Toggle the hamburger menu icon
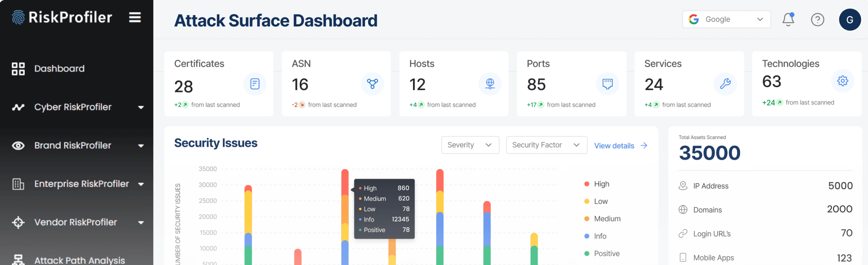 (x=135, y=17)
